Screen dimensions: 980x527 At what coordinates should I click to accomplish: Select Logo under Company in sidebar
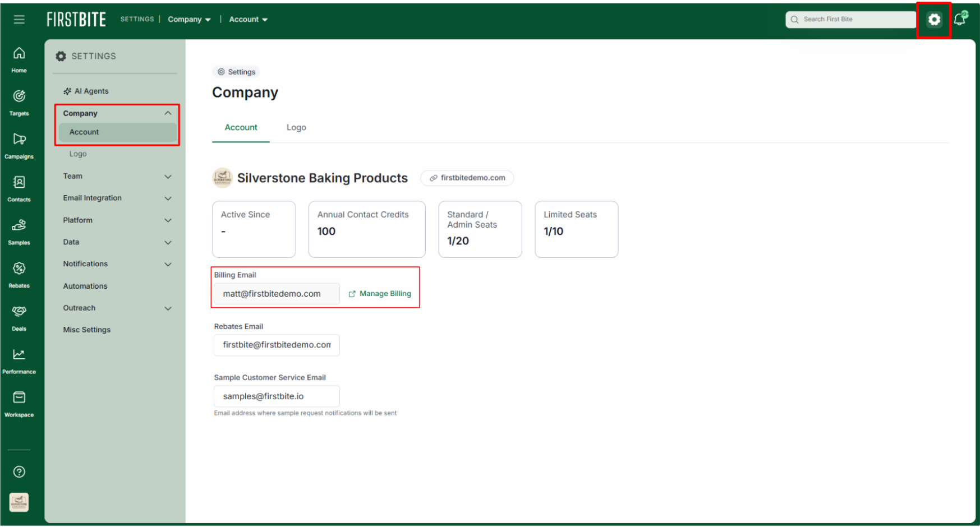point(78,154)
